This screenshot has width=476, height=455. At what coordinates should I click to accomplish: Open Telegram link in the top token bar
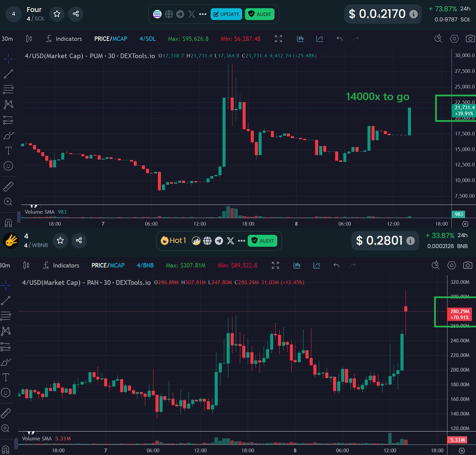[x=180, y=14]
